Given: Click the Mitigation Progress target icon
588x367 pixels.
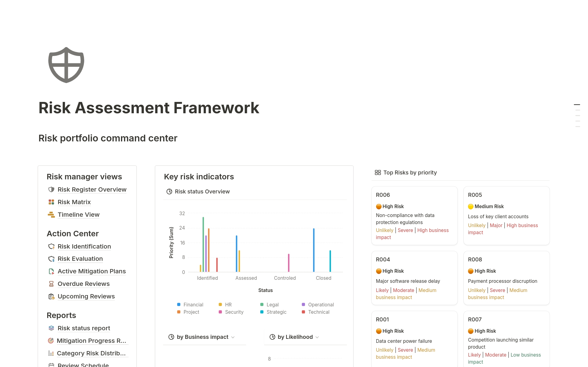Looking at the screenshot, I should pos(51,341).
